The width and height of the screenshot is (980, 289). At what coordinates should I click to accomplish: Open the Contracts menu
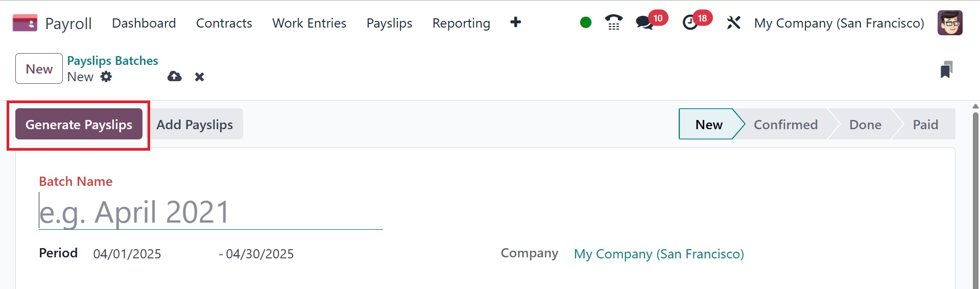(224, 23)
